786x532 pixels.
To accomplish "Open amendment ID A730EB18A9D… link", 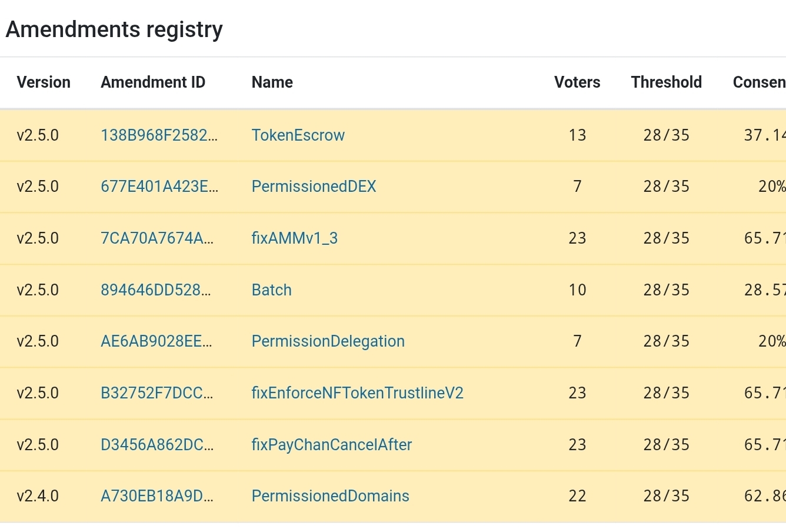I will tap(157, 496).
